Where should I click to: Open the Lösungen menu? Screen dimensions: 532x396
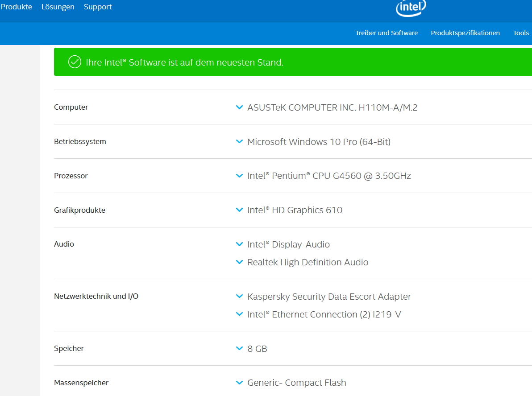(x=58, y=7)
